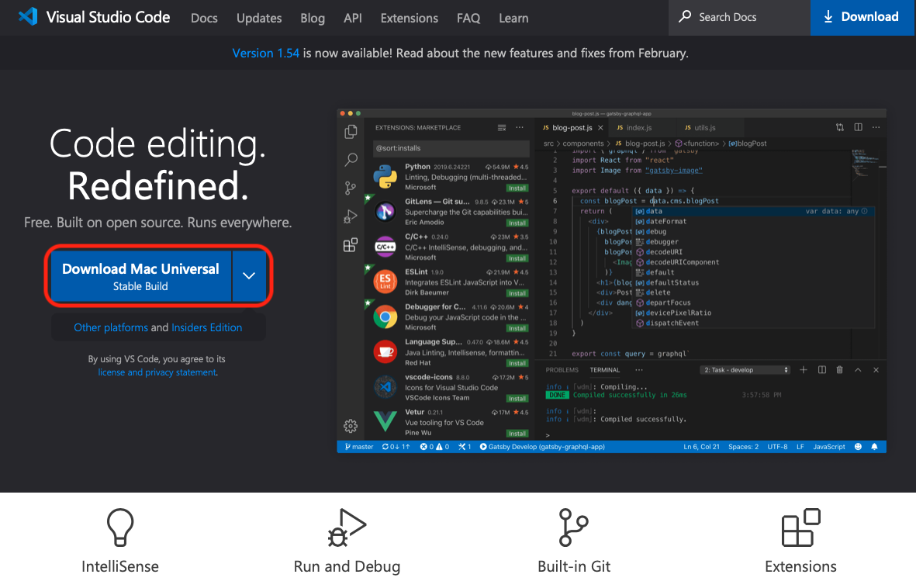Screen dimensions: 916x588
Task: Click JavaScript language mode in status bar
Action: pyautogui.click(x=829, y=447)
